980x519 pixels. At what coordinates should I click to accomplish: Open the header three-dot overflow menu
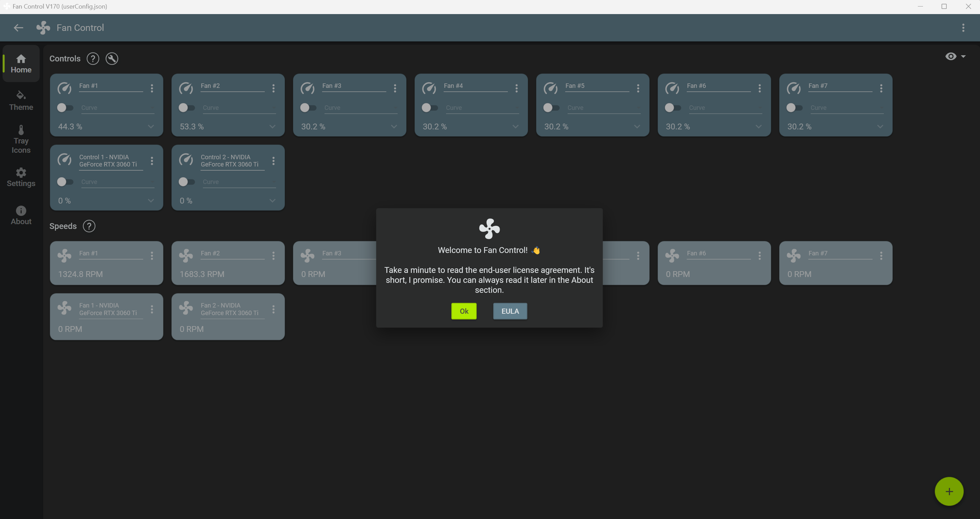(x=963, y=28)
